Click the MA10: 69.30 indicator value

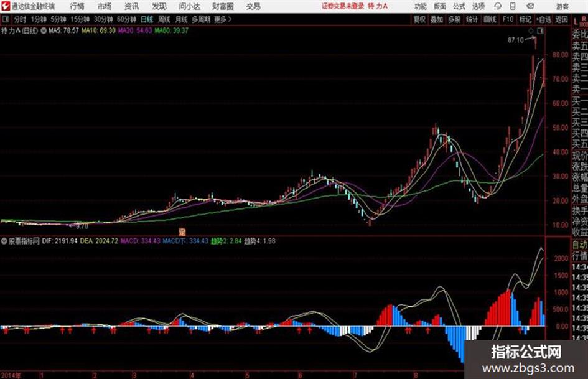point(99,30)
